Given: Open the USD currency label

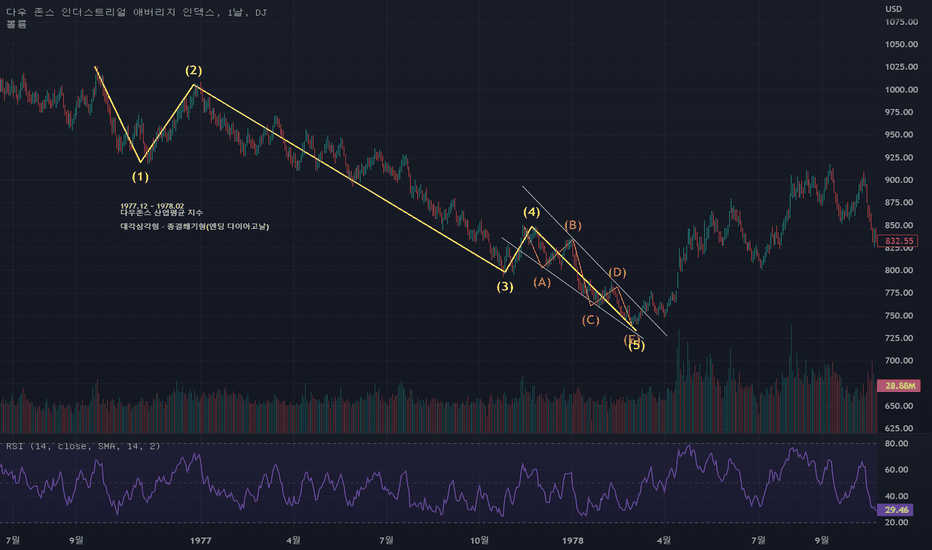Looking at the screenshot, I should coord(893,9).
